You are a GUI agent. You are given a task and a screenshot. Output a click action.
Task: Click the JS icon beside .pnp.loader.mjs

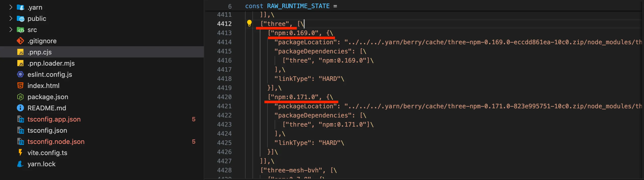20,63
